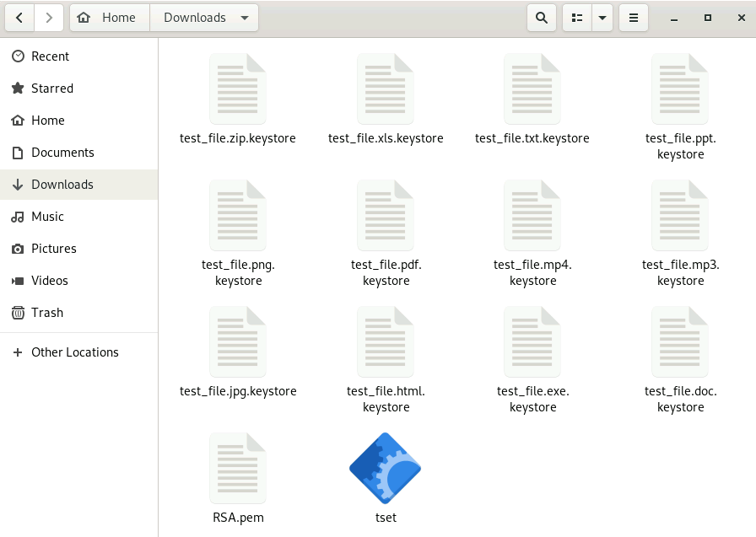
Task: Click the search magnifier icon in toolbar
Action: click(x=541, y=18)
